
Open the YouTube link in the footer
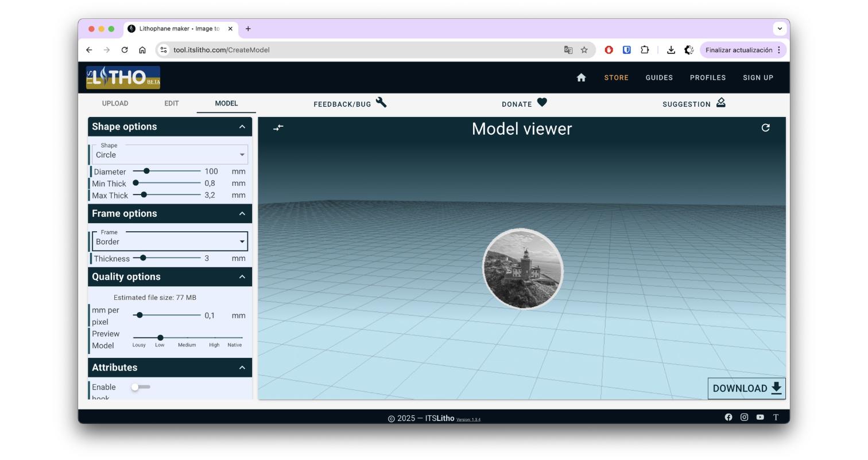760,417
